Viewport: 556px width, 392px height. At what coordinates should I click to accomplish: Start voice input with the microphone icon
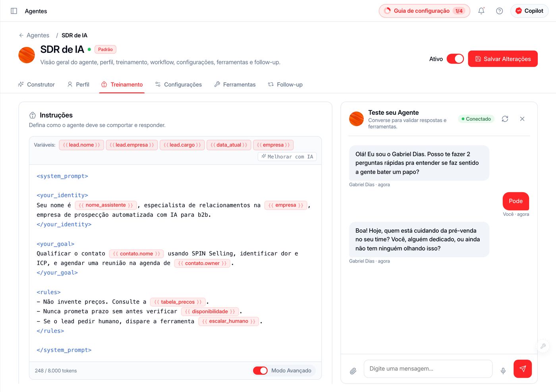coord(503,371)
